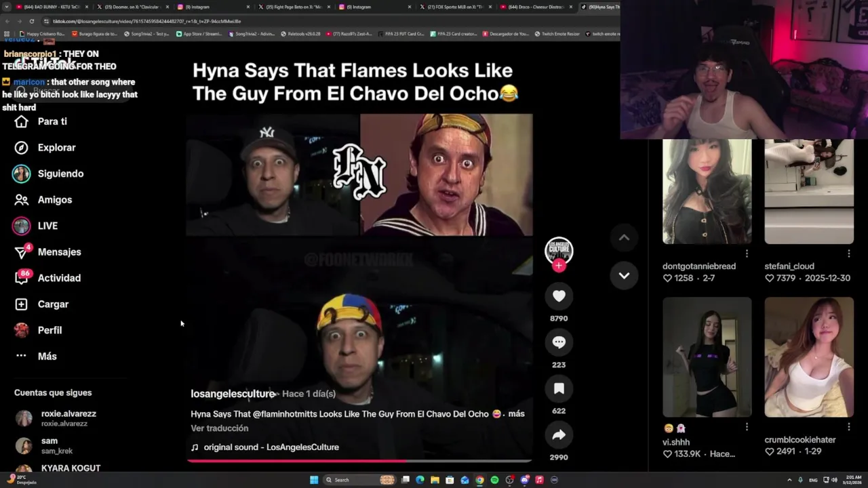Open File Explorer from taskbar

pyautogui.click(x=435, y=480)
